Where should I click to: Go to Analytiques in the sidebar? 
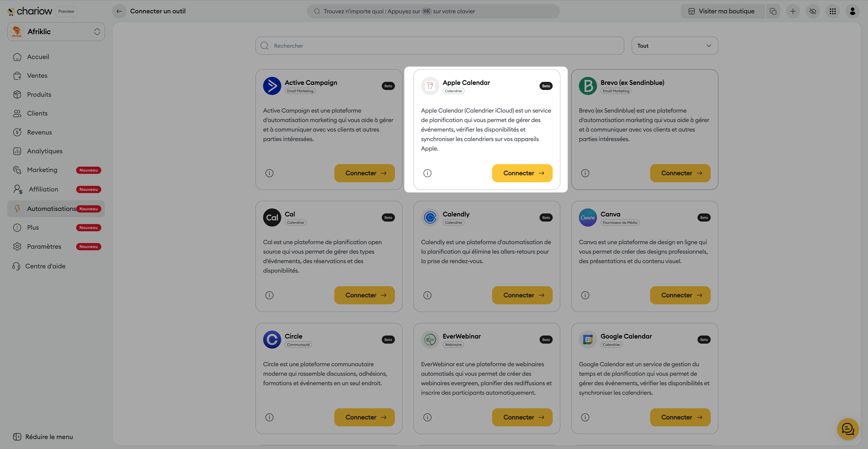[x=45, y=151]
